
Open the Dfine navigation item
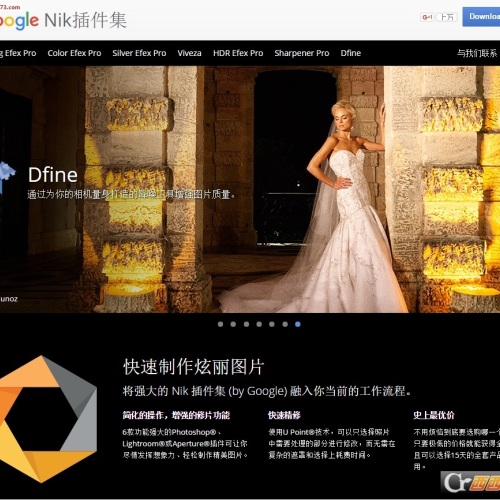point(351,53)
